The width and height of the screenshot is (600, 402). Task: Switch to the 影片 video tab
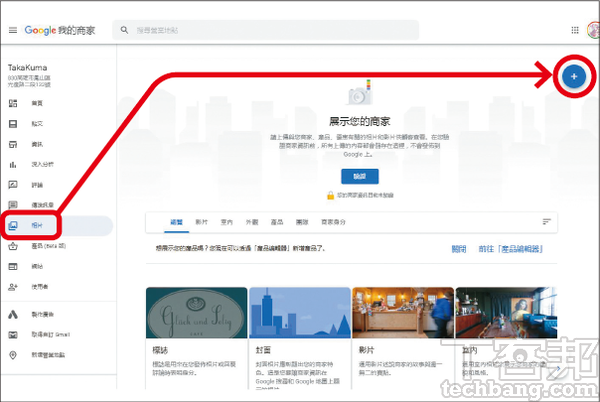click(202, 222)
